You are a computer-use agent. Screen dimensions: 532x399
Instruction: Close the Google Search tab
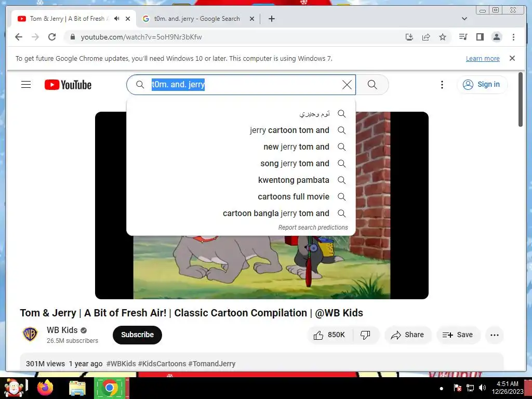[252, 19]
